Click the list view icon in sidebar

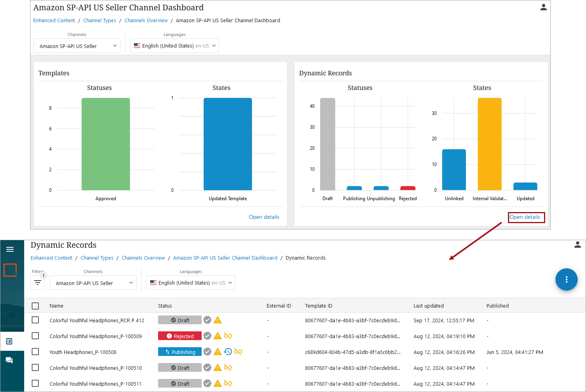pyautogui.click(x=10, y=341)
